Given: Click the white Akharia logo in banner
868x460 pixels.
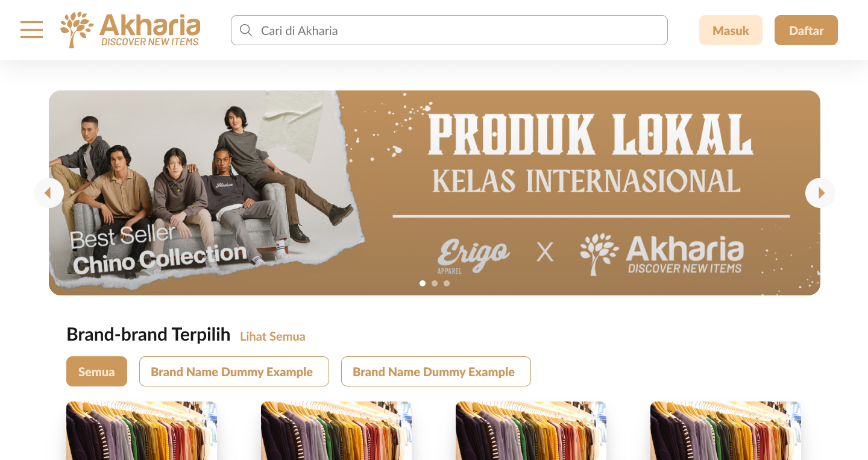Looking at the screenshot, I should click(662, 255).
